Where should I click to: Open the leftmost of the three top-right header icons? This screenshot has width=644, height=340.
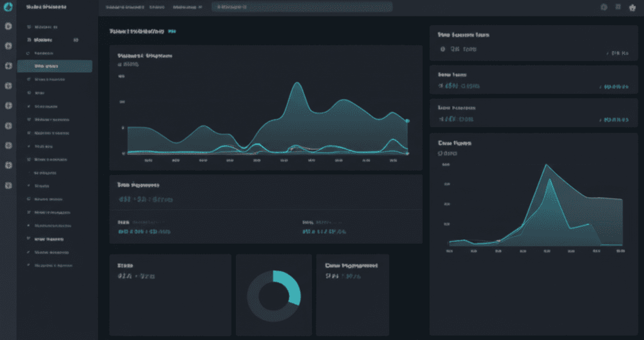(x=604, y=7)
